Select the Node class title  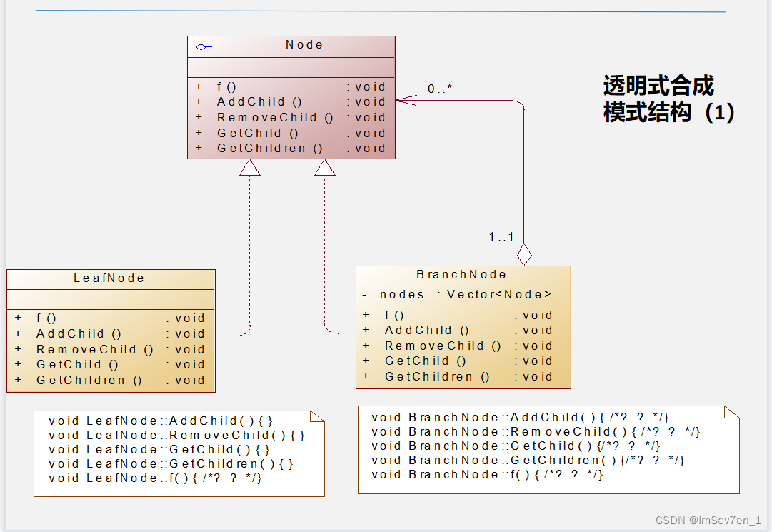tap(304, 45)
